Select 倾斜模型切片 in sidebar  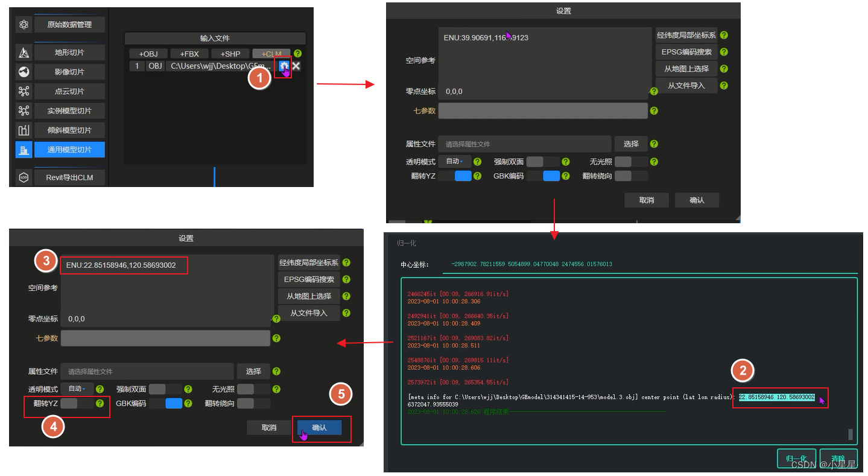click(69, 130)
